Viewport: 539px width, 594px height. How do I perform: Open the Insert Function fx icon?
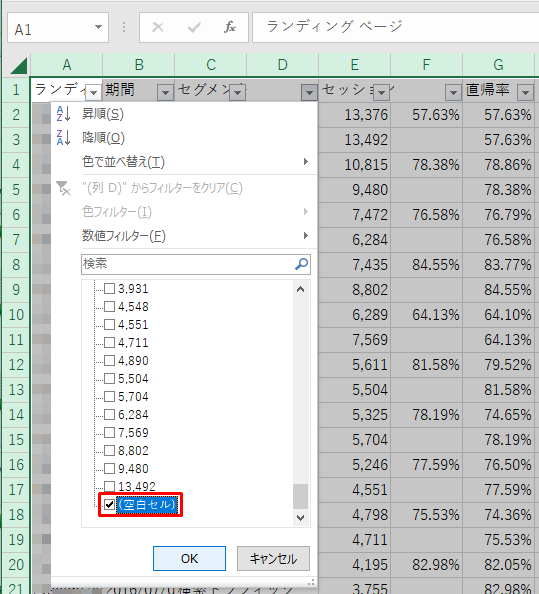click(230, 27)
